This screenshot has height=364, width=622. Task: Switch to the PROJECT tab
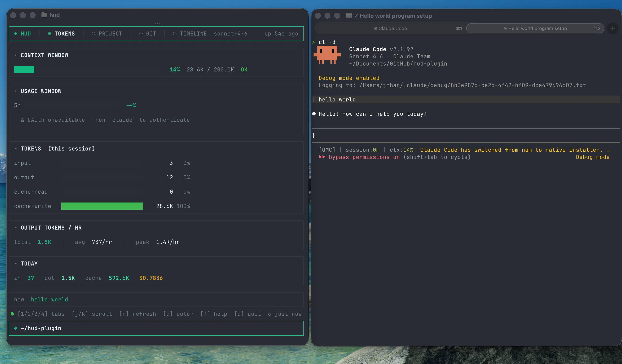tap(107, 34)
